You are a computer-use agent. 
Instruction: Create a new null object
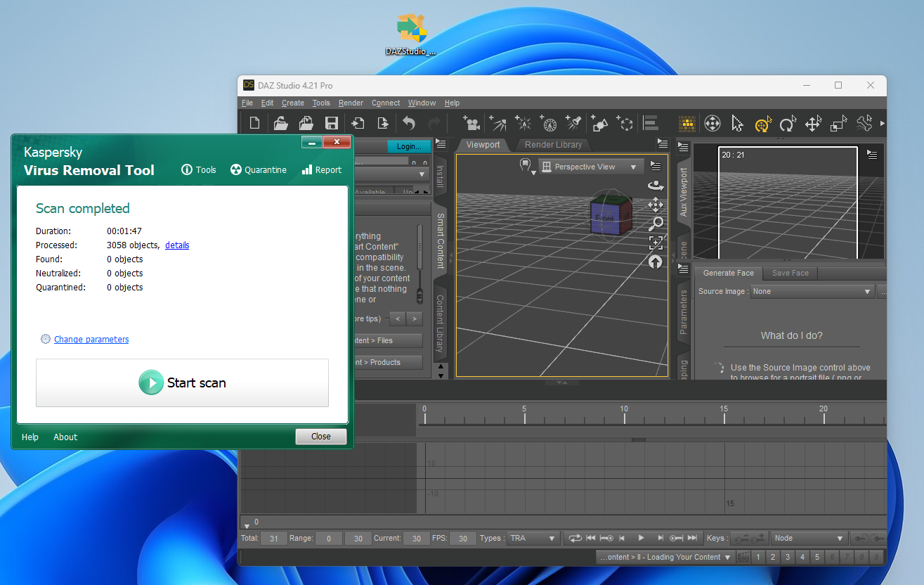[625, 124]
